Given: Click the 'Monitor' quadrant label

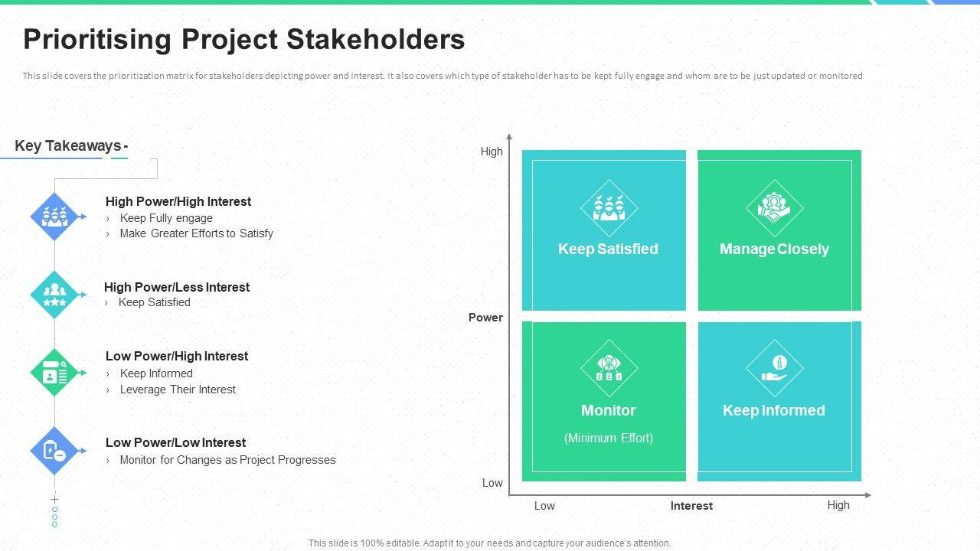Looking at the screenshot, I should click(609, 410).
